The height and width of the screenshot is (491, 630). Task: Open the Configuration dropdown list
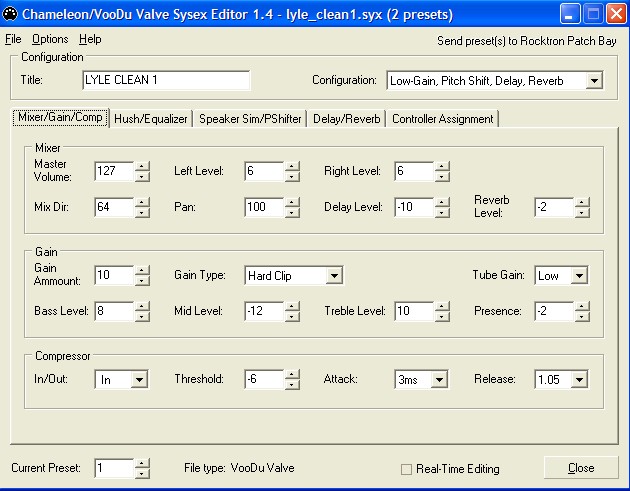coord(594,80)
